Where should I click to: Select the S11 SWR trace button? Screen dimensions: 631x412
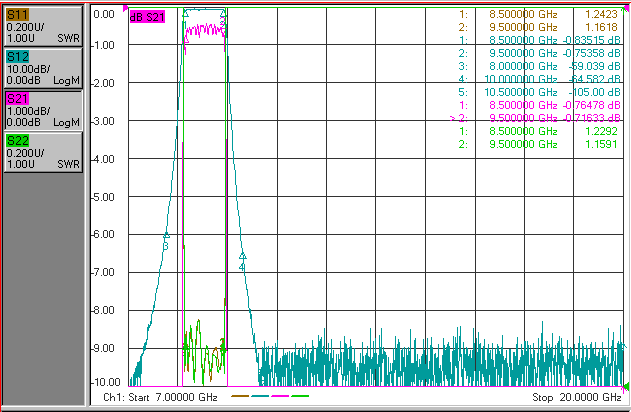pos(43,26)
